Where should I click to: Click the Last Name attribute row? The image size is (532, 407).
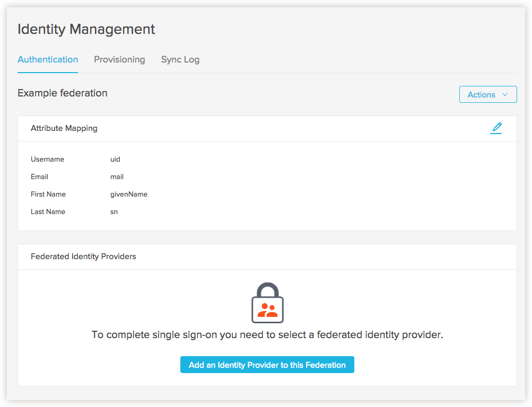(48, 211)
